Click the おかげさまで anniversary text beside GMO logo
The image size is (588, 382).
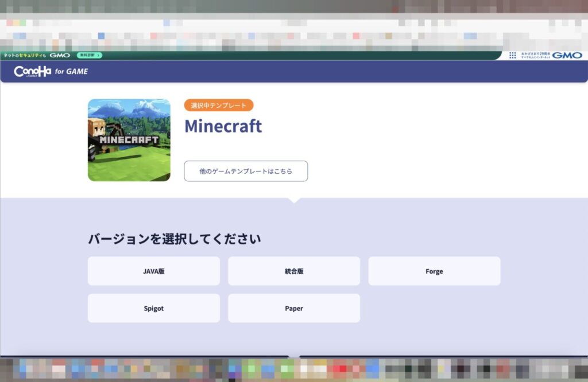tap(536, 56)
